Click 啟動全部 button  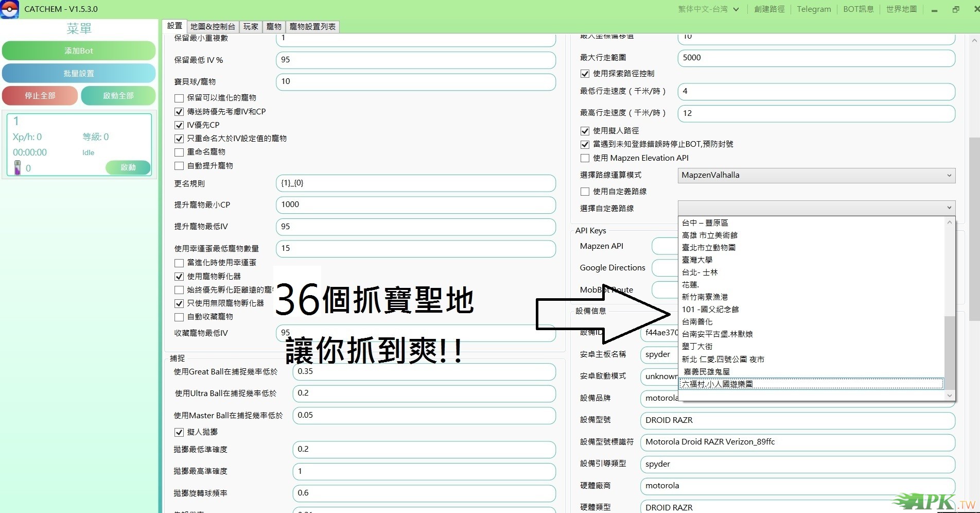[118, 96]
